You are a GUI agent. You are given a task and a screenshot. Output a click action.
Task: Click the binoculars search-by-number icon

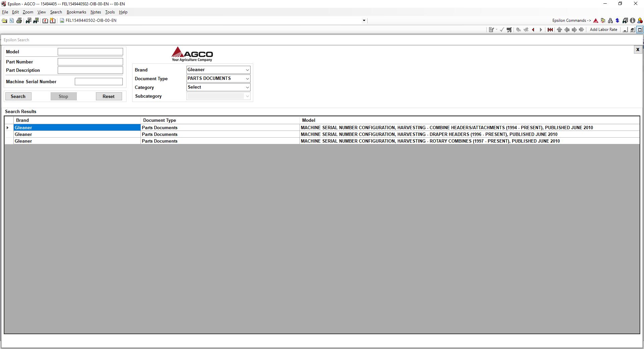tap(28, 20)
